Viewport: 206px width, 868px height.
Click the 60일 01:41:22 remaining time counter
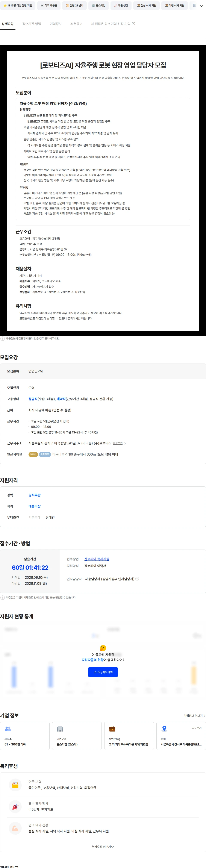pyautogui.click(x=30, y=568)
